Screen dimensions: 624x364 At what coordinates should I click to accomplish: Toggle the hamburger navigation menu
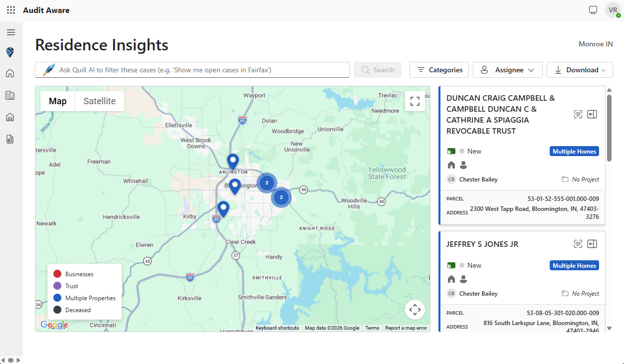click(11, 32)
